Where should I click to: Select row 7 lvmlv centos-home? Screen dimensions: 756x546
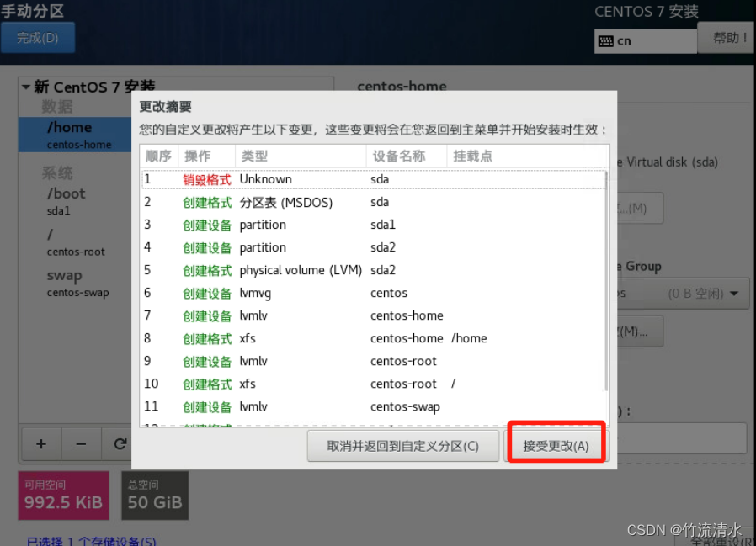pos(373,315)
